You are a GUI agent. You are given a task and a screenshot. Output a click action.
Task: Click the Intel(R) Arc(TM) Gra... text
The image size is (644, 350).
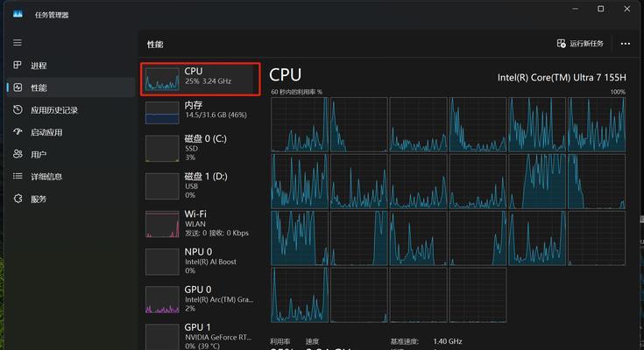(x=219, y=299)
